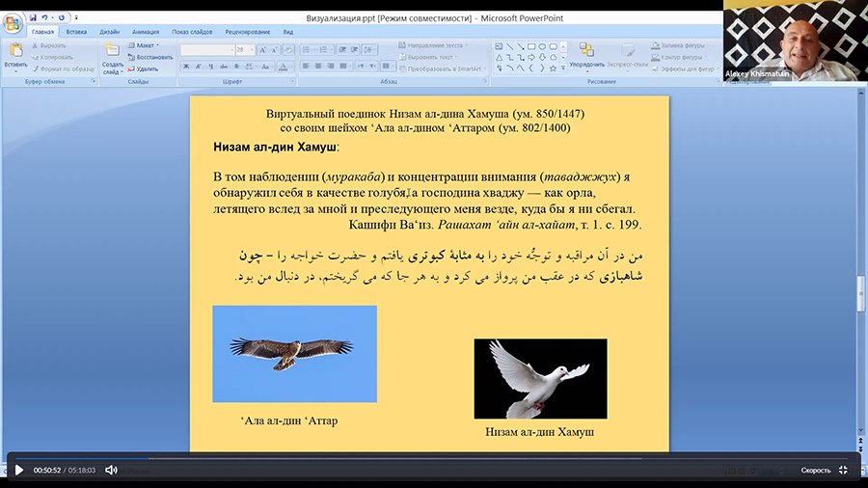Open the quick access toolbar customization arrow
This screenshot has width=868, height=488.
click(x=76, y=17)
